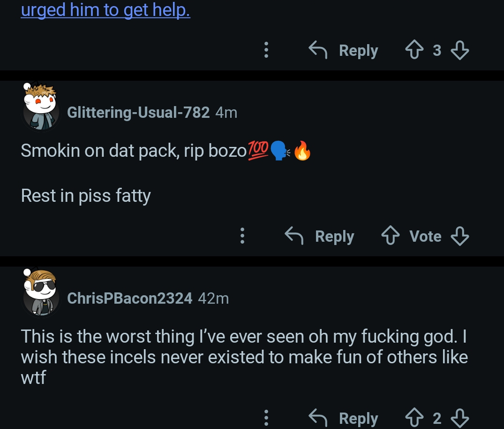Upvote the top comment showing 3 votes
The width and height of the screenshot is (504, 429).
tap(414, 50)
